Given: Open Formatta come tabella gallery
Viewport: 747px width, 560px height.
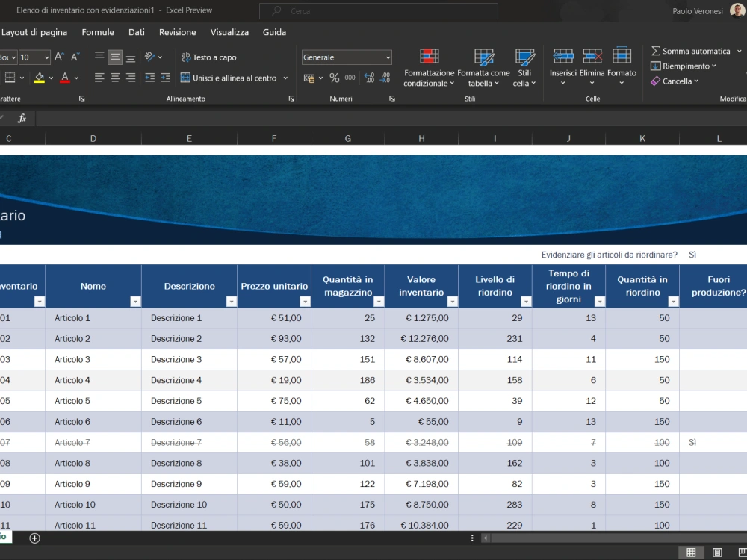Looking at the screenshot, I should [x=483, y=68].
